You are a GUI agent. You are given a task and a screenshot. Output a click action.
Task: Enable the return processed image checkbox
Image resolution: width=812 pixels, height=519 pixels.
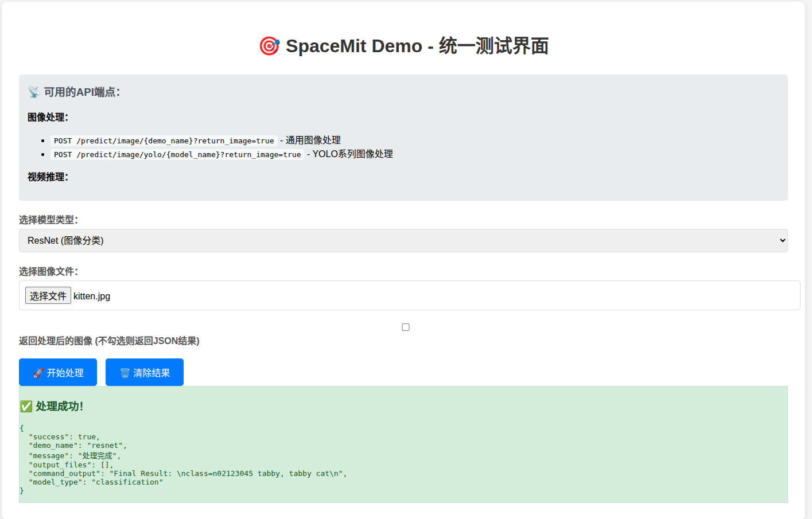click(x=406, y=327)
